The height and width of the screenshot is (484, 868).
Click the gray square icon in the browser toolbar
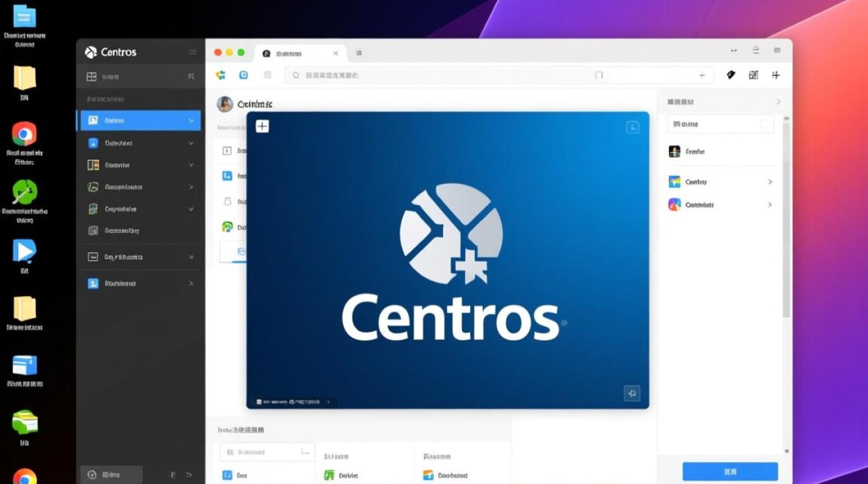click(x=267, y=75)
